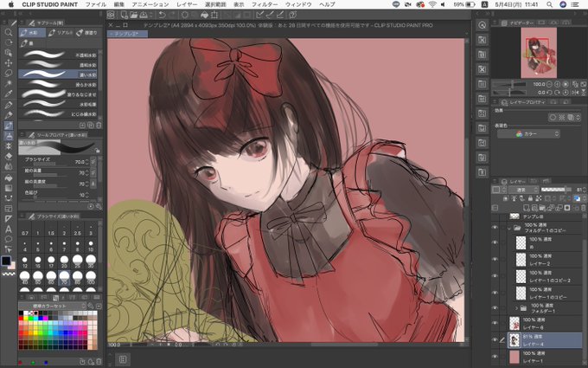Open the 表現色 カラー dropdown
Viewport: 588px width, 368px height.
pyautogui.click(x=528, y=133)
